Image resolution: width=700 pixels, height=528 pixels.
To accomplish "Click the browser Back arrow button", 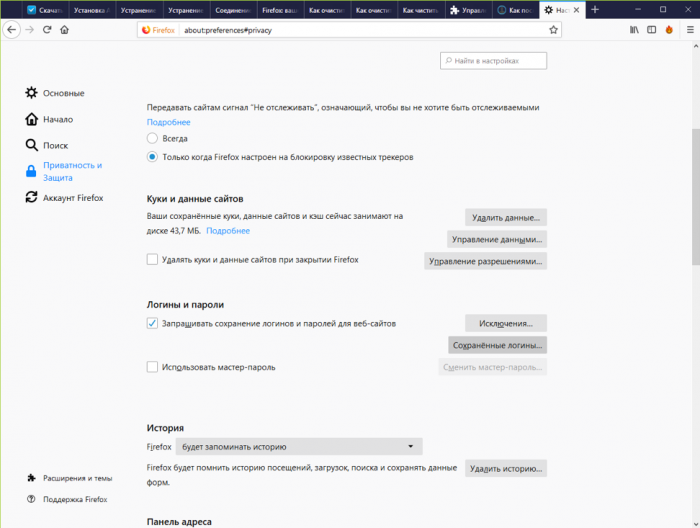I will (x=11, y=30).
